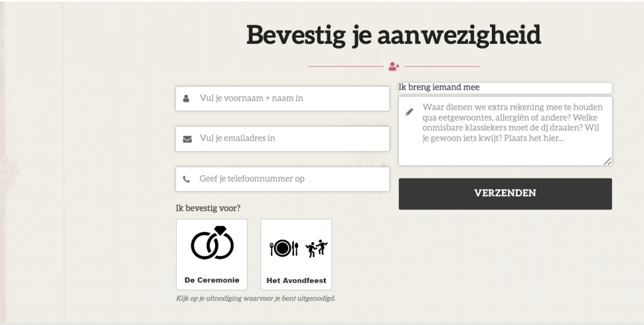Click the person icon in the name field
The height and width of the screenshot is (325, 644).
187,99
